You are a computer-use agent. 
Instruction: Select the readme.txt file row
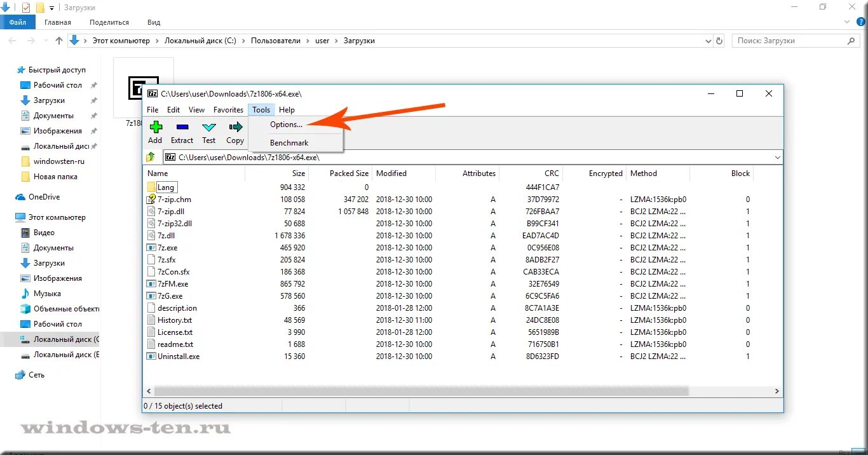click(x=448, y=344)
